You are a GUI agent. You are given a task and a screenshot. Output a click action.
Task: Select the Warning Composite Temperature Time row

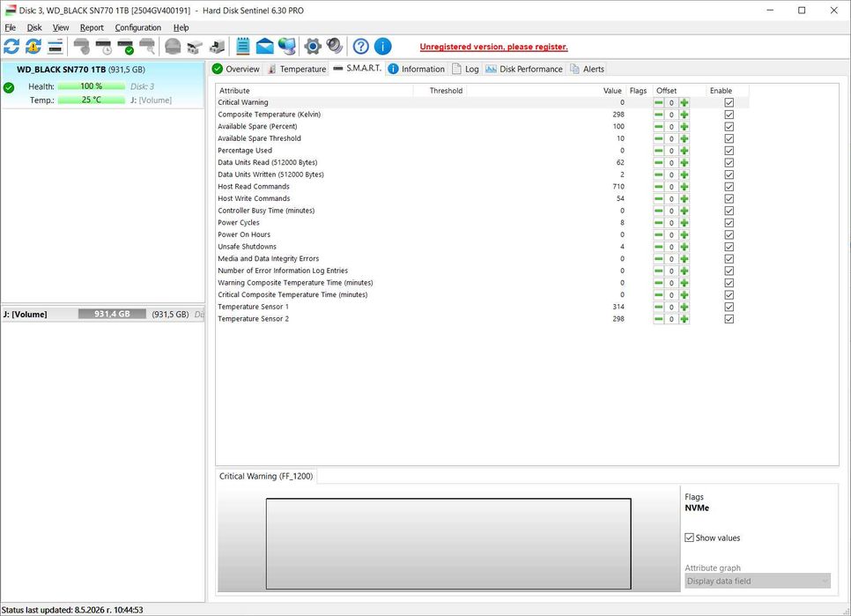(483, 282)
